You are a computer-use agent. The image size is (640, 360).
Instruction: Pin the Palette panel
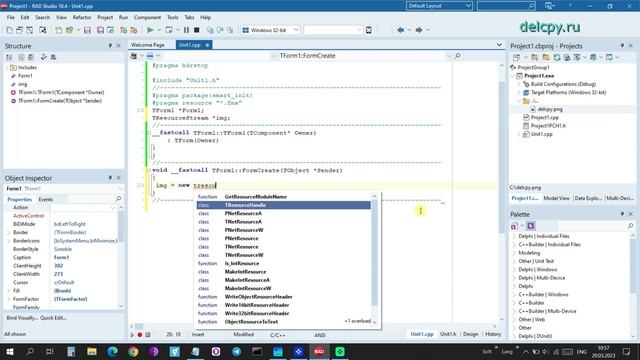pos(622,214)
